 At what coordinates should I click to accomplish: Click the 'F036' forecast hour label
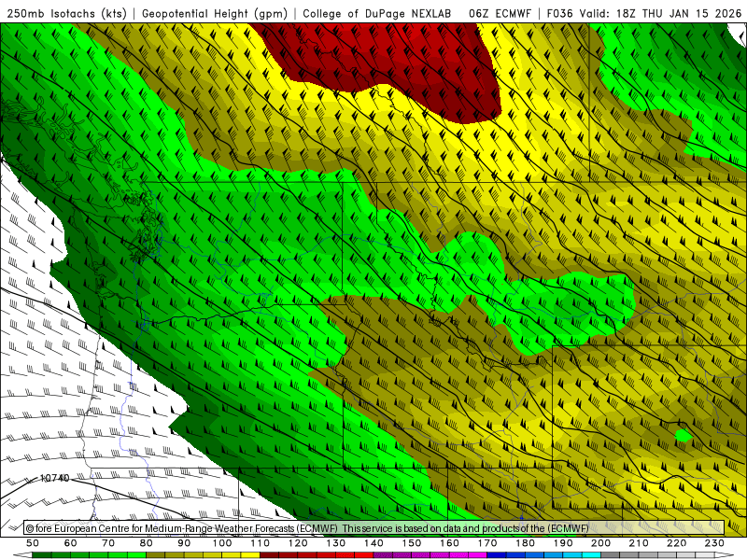[559, 13]
